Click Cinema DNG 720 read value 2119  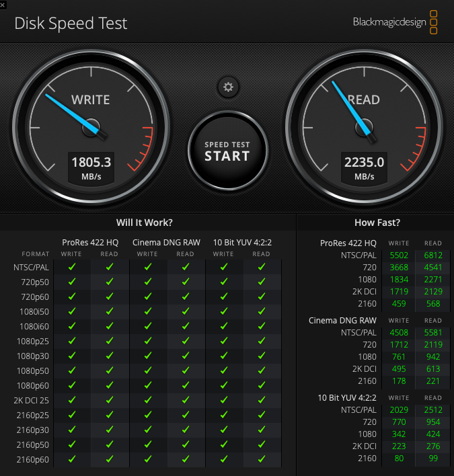pos(433,345)
